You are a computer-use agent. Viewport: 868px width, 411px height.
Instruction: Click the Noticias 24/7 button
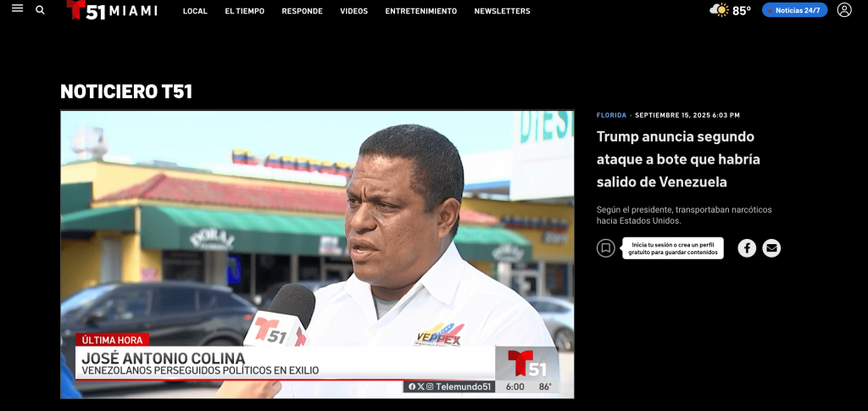[x=794, y=10]
